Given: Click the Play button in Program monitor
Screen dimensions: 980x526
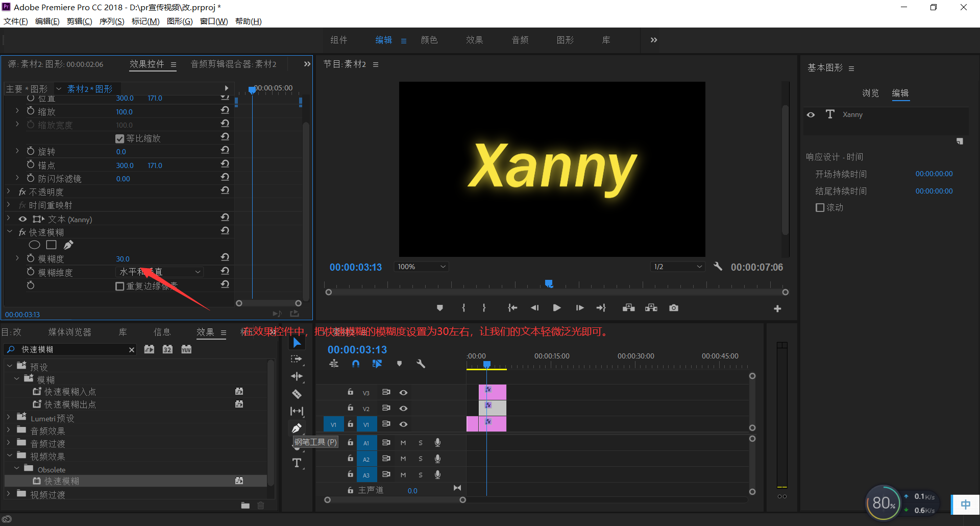Looking at the screenshot, I should click(x=557, y=308).
